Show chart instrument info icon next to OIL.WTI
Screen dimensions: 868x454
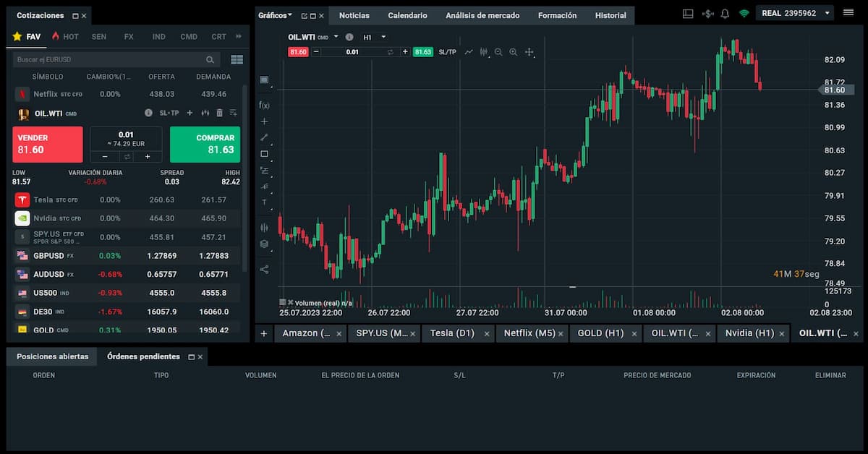point(349,37)
